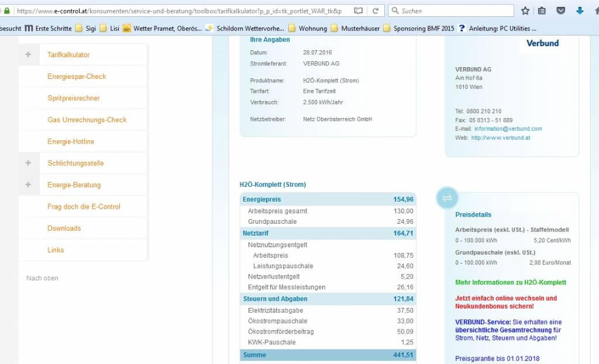
Task: Click the Arbeitspreis gesamt value 130,00
Action: click(x=404, y=211)
